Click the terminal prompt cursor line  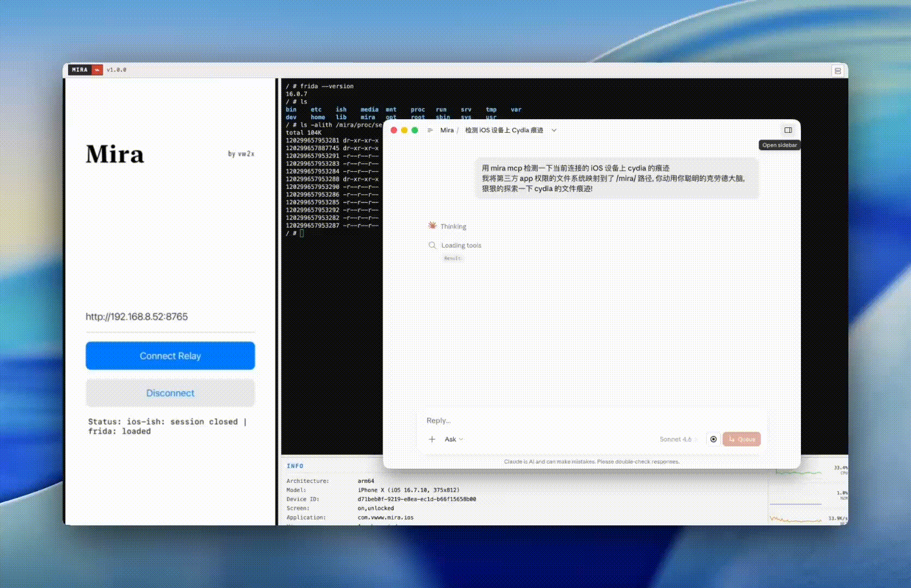(295, 234)
